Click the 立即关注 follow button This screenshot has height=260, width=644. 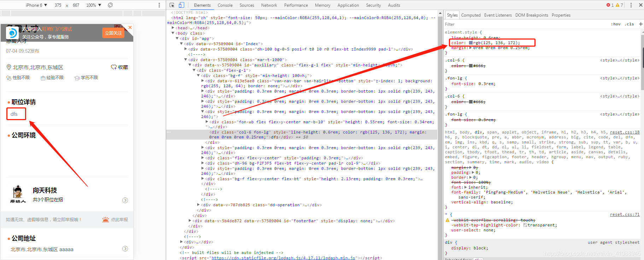click(113, 33)
